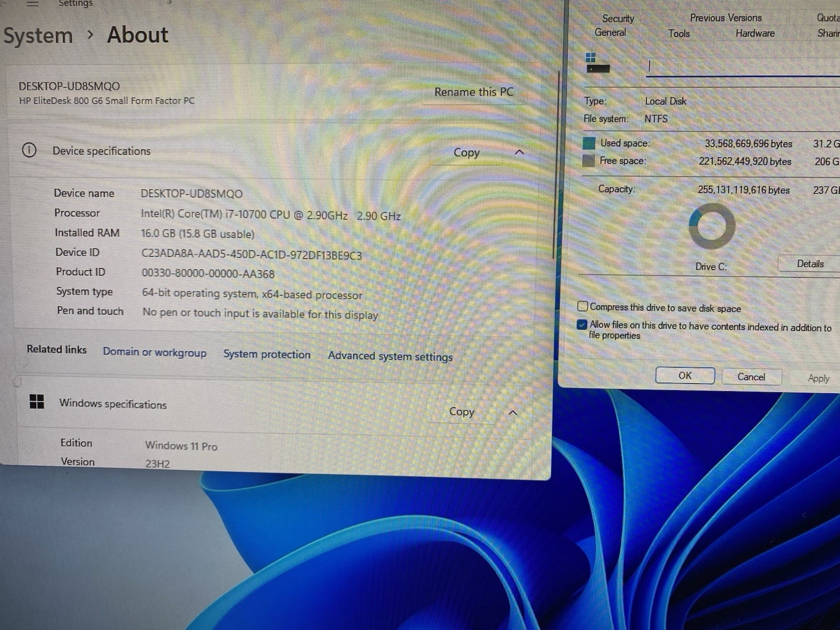This screenshot has width=840, height=630.
Task: Collapse the Windows specifications section
Action: click(x=513, y=413)
